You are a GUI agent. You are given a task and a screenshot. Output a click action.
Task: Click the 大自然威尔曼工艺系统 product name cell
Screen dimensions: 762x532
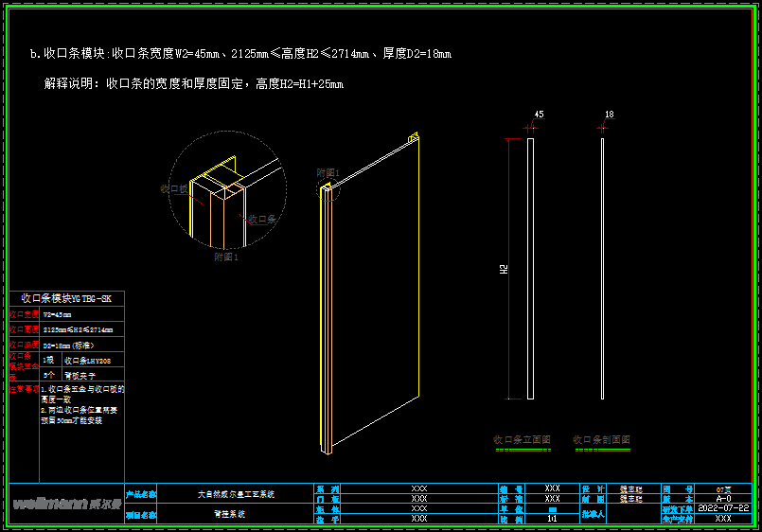(235, 494)
